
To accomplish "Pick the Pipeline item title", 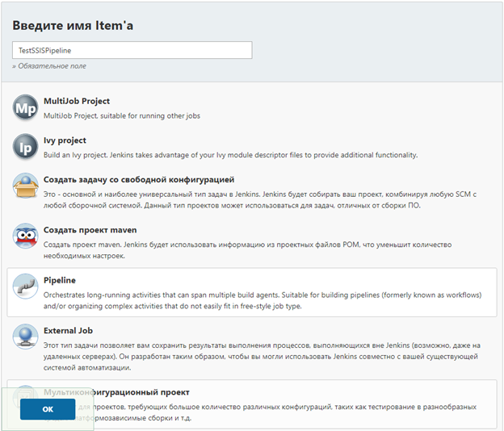I will point(60,280).
